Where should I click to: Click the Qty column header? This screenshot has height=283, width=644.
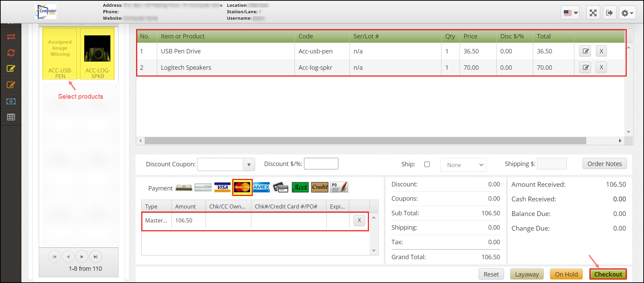coord(450,36)
